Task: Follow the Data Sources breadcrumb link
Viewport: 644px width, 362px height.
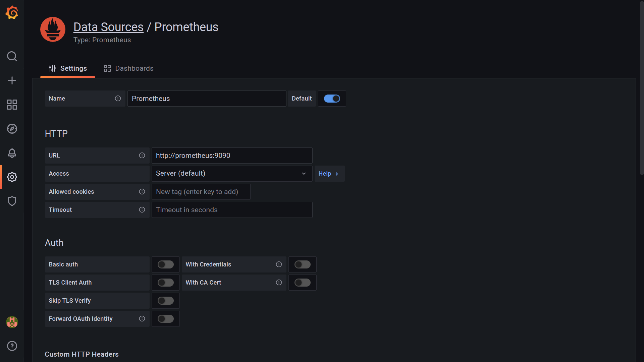Action: (x=108, y=27)
